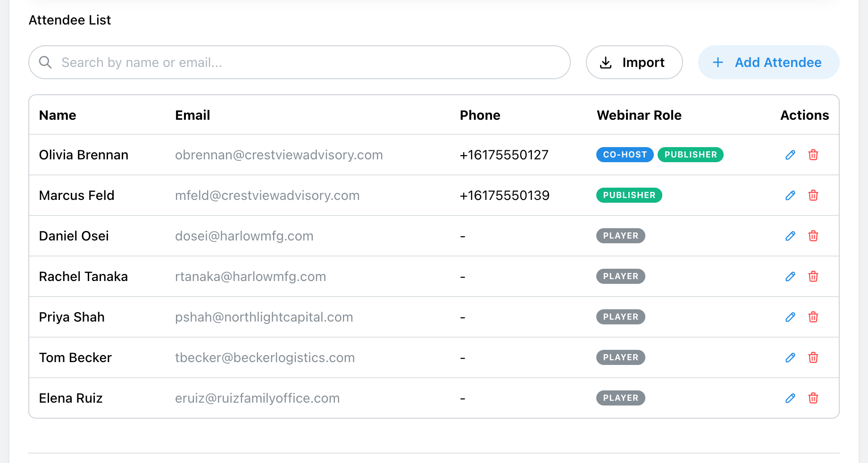Viewport: 868px width, 463px height.
Task: Delete Marcus Feld from attendee list
Action: tap(813, 195)
